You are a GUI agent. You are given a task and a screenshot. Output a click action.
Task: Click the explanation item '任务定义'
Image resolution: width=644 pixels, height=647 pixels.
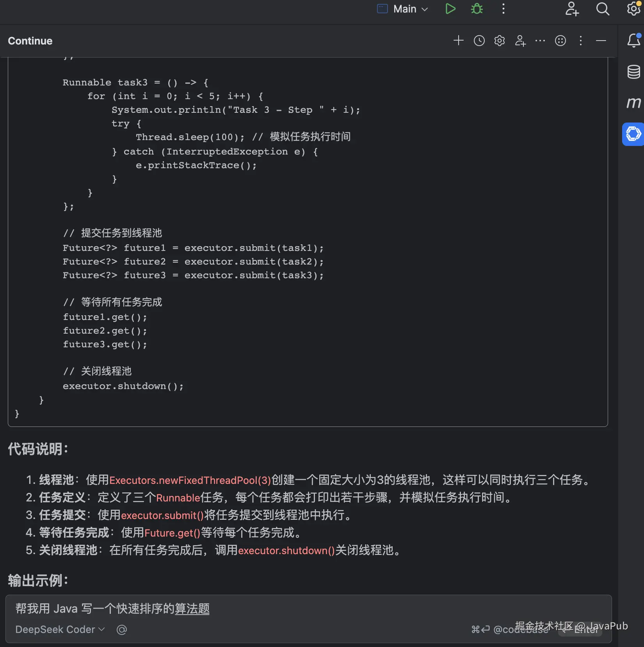click(x=62, y=498)
